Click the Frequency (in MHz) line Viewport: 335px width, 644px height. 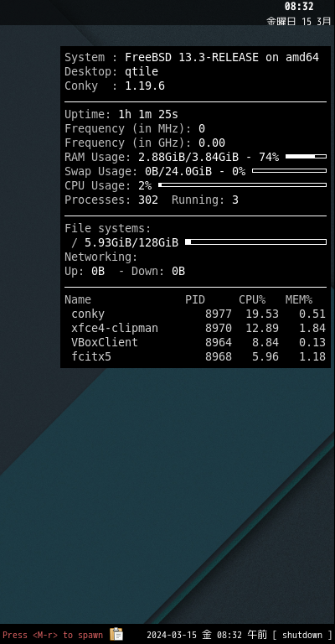click(135, 128)
